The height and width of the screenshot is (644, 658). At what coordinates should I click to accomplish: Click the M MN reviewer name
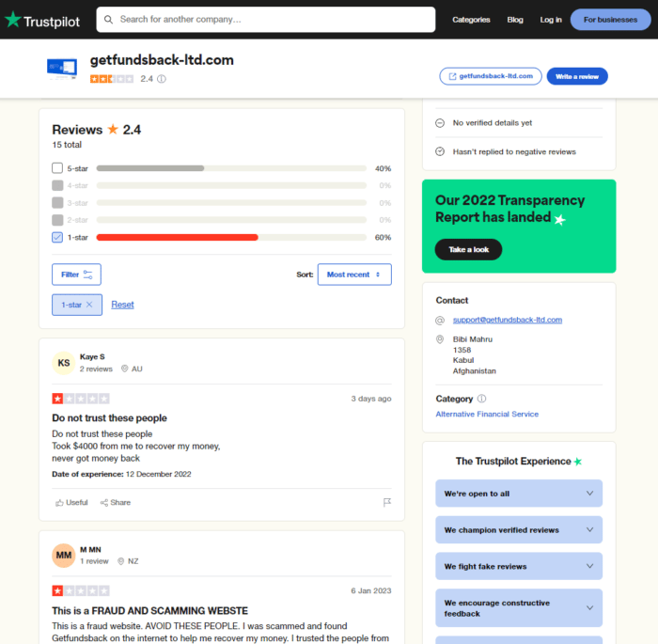click(90, 550)
